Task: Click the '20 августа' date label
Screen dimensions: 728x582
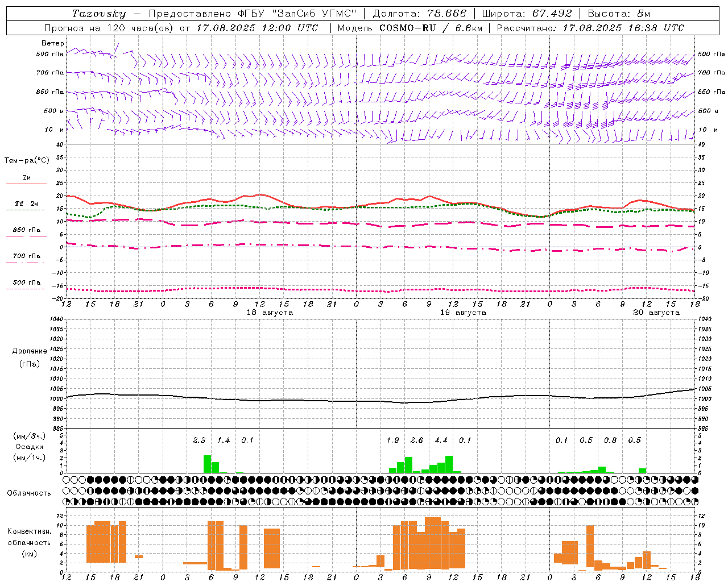Action: 656,313
